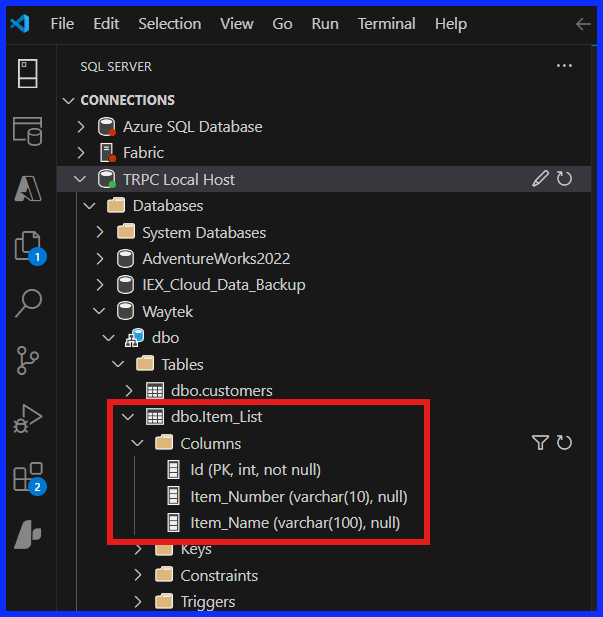Click the Waytek database icon
The image size is (603, 617).
tap(126, 311)
